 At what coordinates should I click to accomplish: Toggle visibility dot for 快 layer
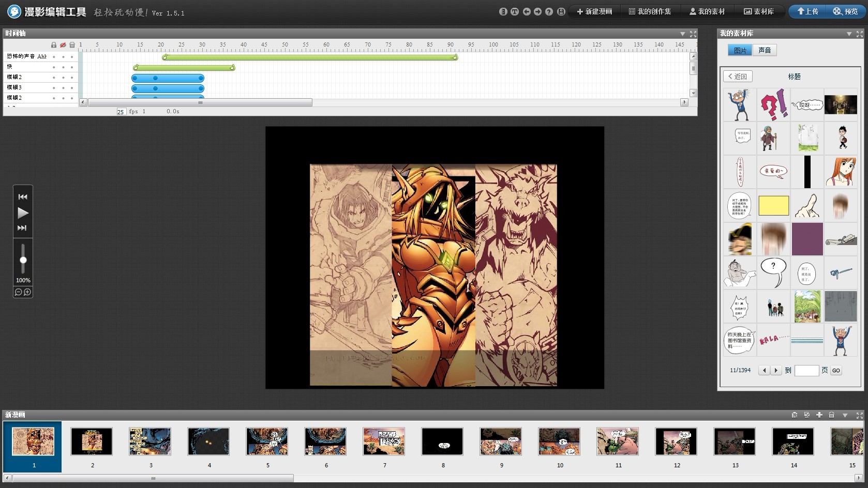(63, 67)
